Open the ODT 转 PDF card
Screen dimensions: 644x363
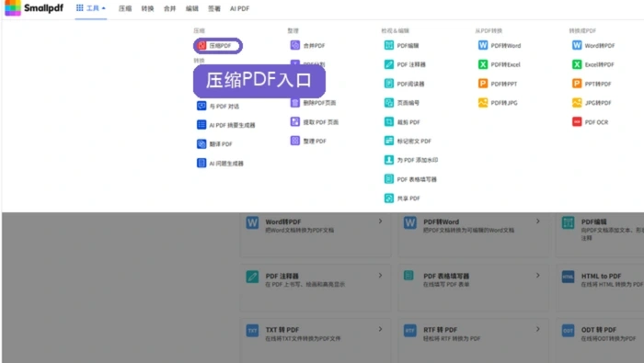[600, 340]
